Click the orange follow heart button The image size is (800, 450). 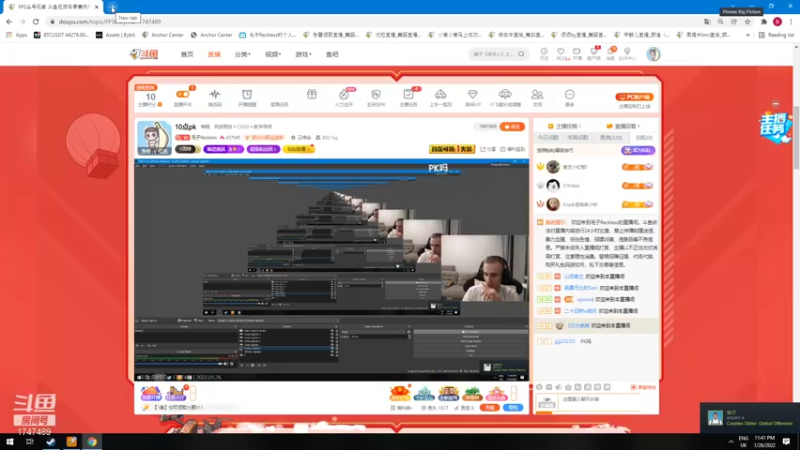(x=512, y=127)
